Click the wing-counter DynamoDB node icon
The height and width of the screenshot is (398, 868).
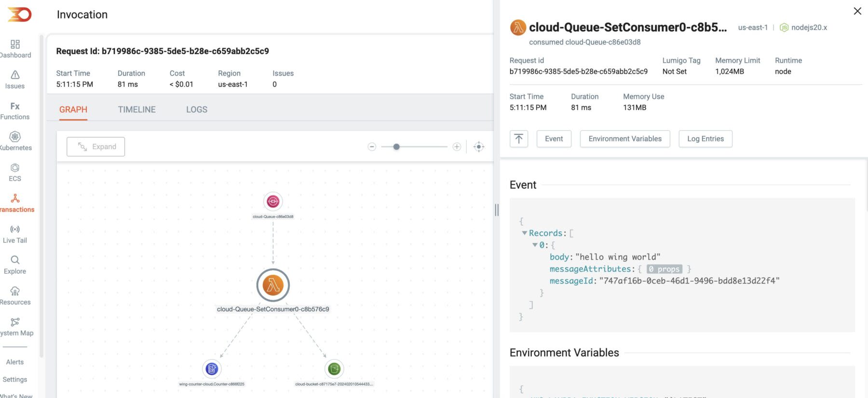(212, 369)
